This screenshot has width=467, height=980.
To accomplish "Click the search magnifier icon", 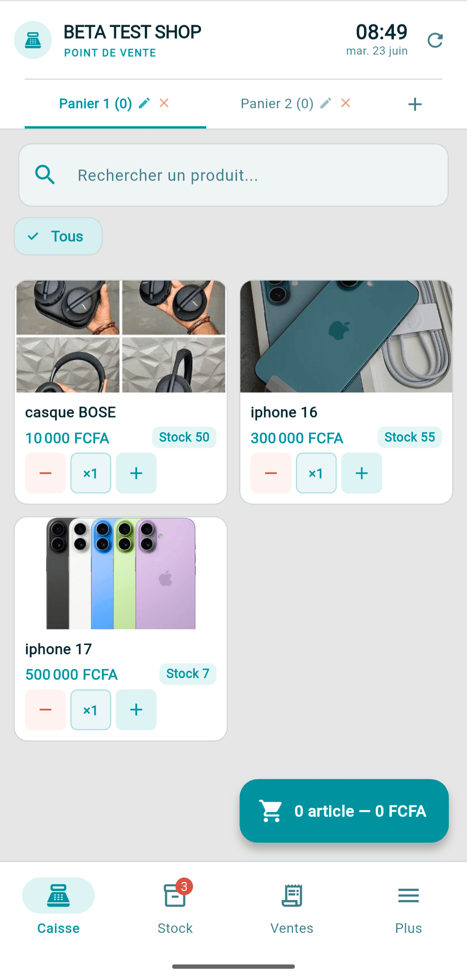I will (x=45, y=175).
